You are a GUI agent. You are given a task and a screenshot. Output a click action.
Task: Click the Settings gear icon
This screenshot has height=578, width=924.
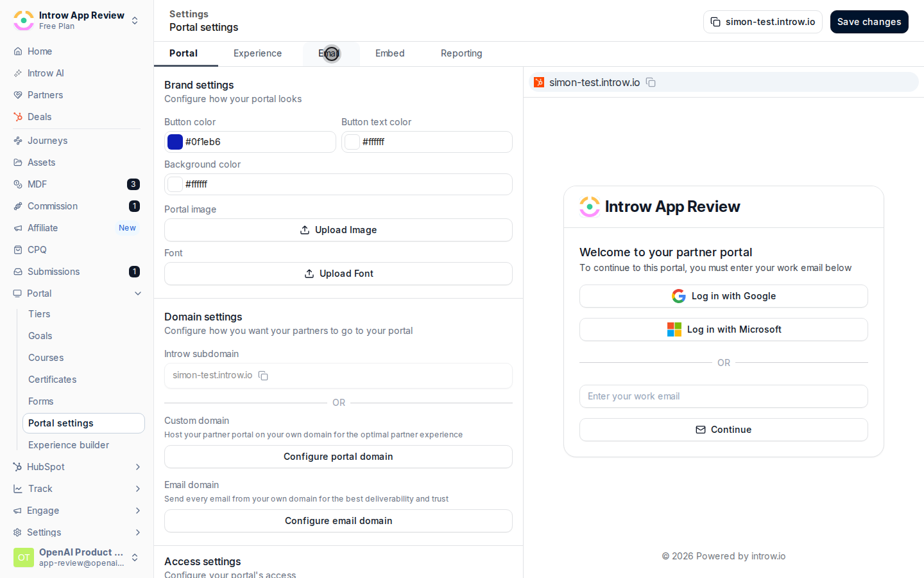point(17,532)
